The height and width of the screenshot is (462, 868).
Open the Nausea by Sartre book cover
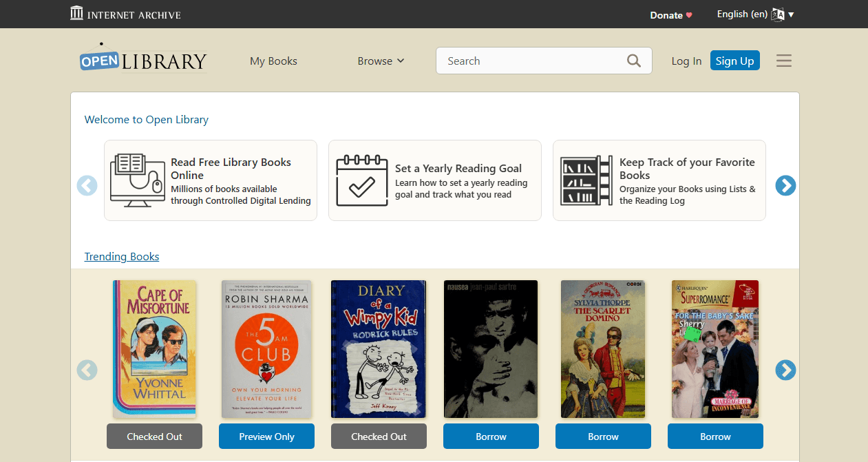point(491,349)
